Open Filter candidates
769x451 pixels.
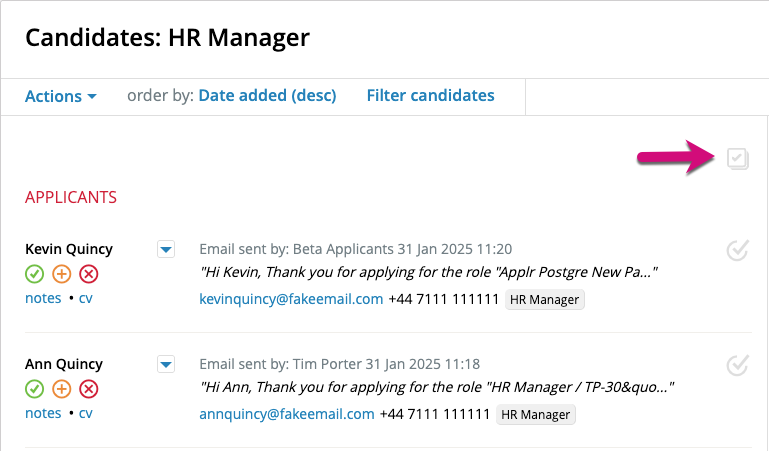431,96
